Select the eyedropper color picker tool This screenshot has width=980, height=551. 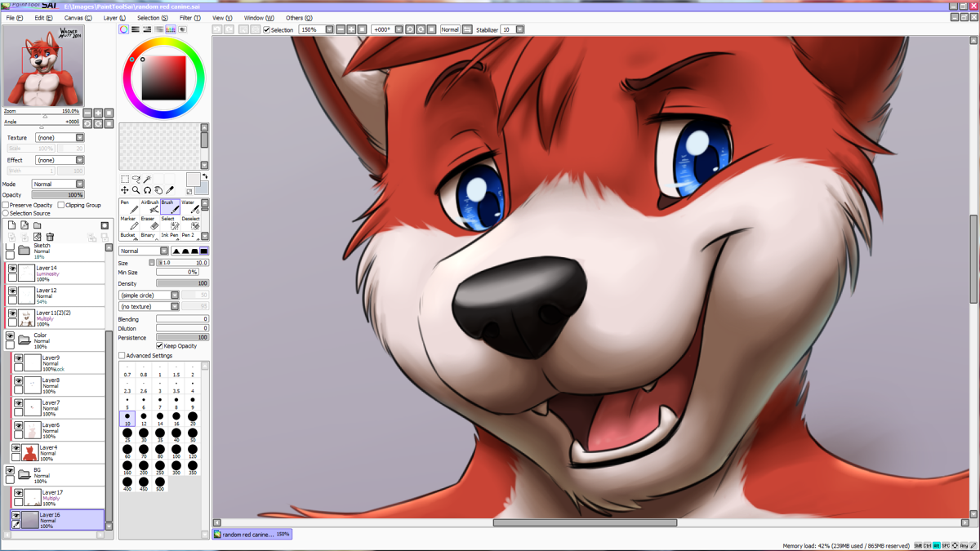click(x=170, y=190)
